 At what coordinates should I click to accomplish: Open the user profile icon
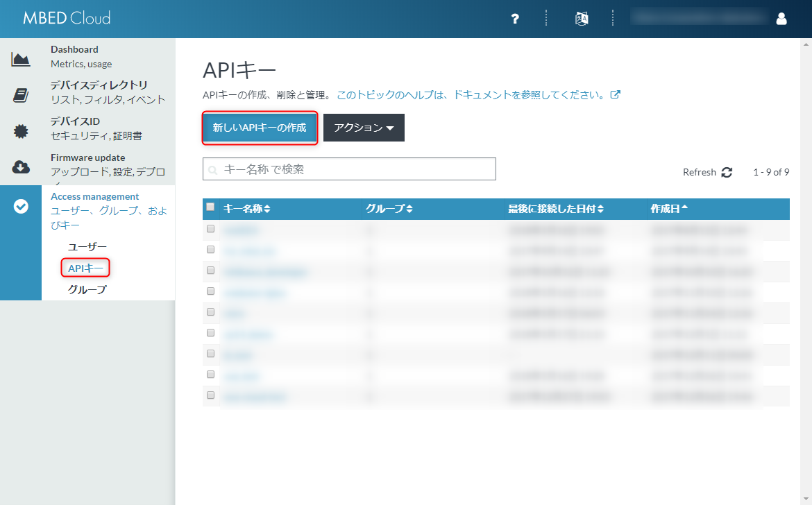(x=781, y=19)
